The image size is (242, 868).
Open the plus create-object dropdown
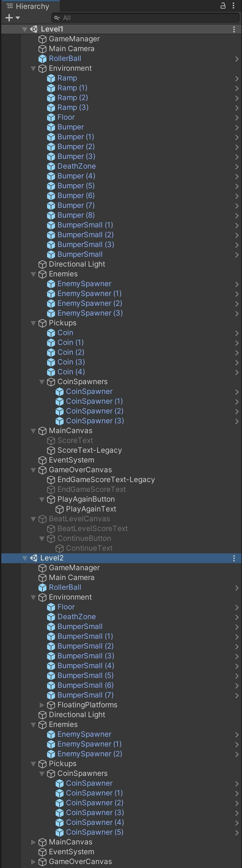click(13, 17)
